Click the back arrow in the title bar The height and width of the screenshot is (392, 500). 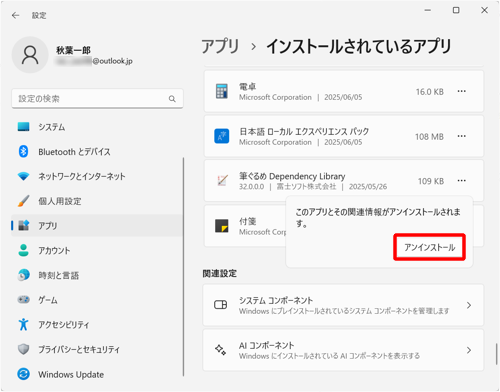click(x=15, y=15)
